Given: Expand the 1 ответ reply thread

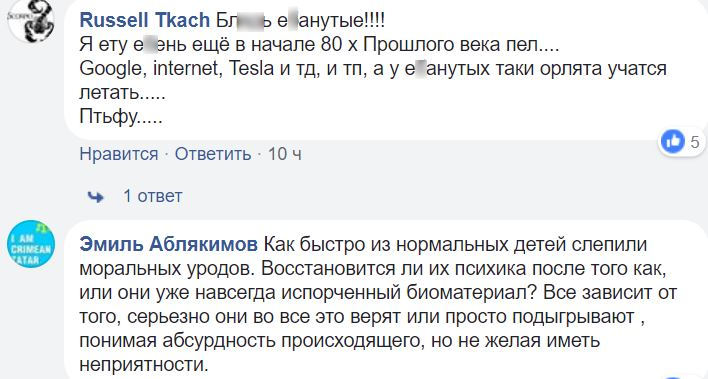Looking at the screenshot, I should (x=153, y=196).
